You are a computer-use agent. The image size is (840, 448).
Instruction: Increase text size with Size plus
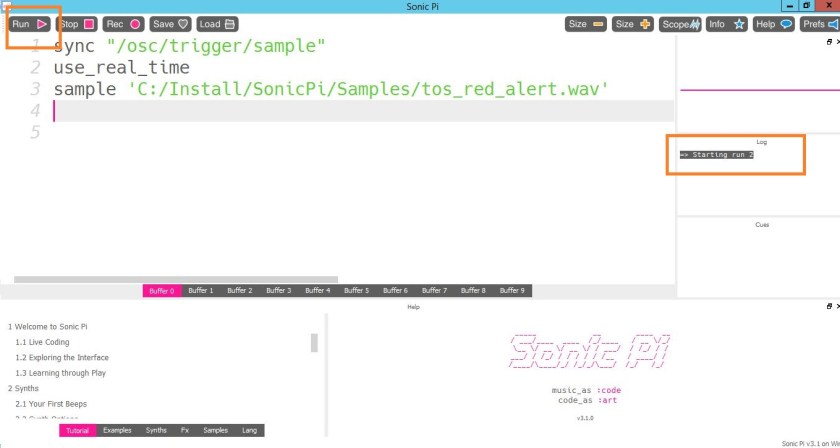point(632,23)
